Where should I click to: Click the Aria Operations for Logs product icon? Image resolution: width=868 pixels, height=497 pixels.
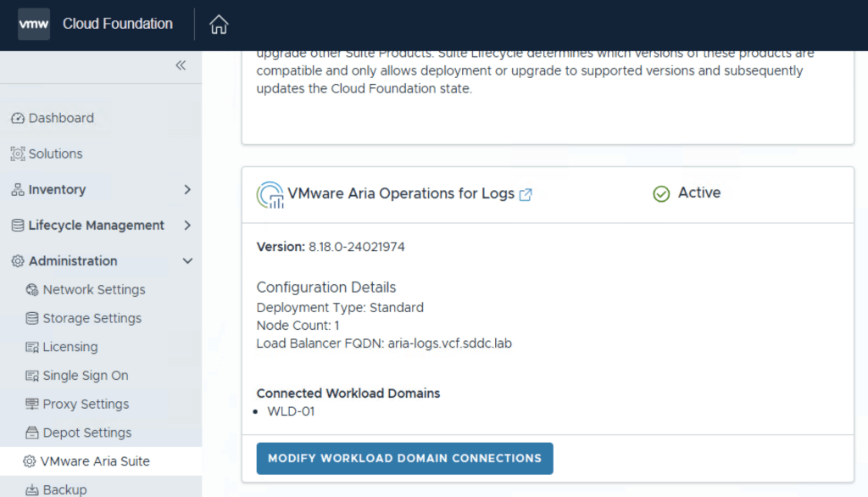click(x=270, y=194)
